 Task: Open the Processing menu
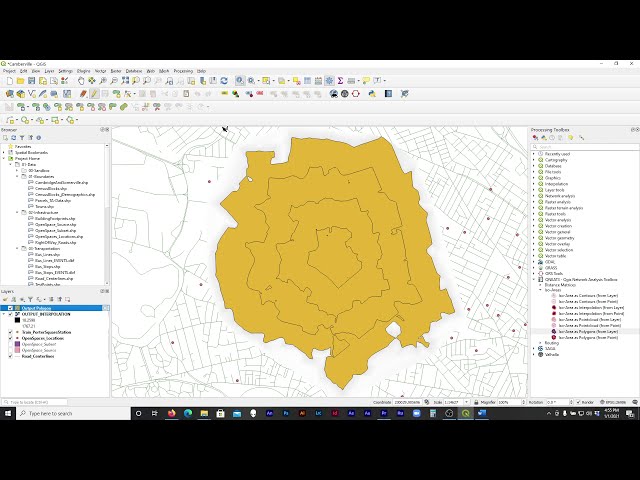click(x=183, y=71)
